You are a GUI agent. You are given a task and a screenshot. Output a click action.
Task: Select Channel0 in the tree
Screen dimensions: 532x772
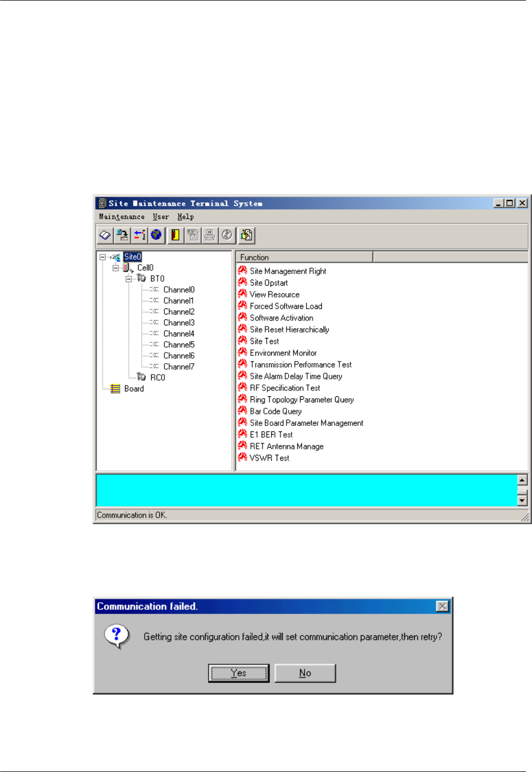(x=179, y=289)
